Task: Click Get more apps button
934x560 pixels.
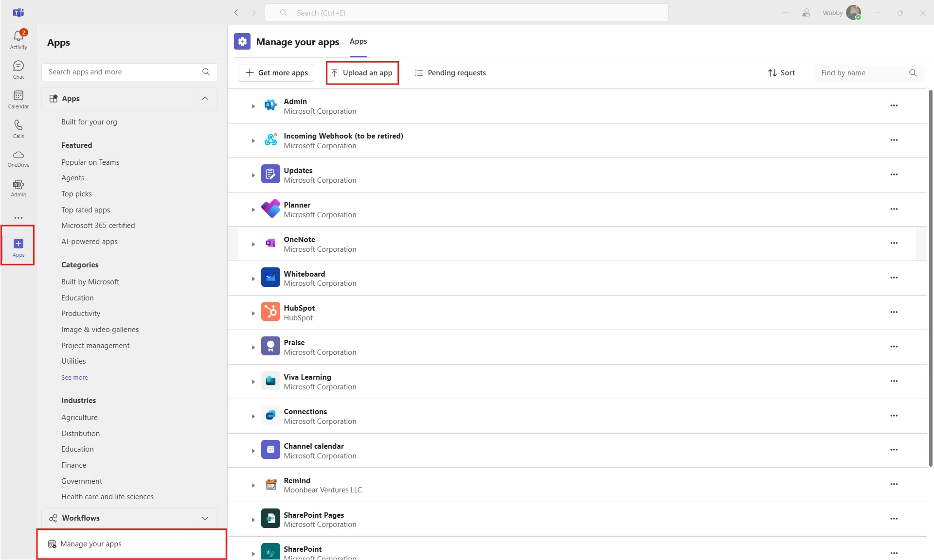Action: click(276, 73)
